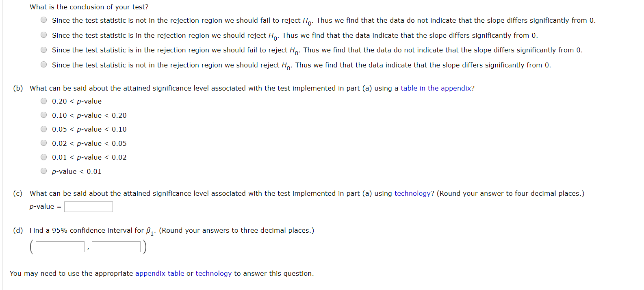This screenshot has width=644, height=290.
Task: Click the left confidence interval input box
Action: click(x=59, y=246)
